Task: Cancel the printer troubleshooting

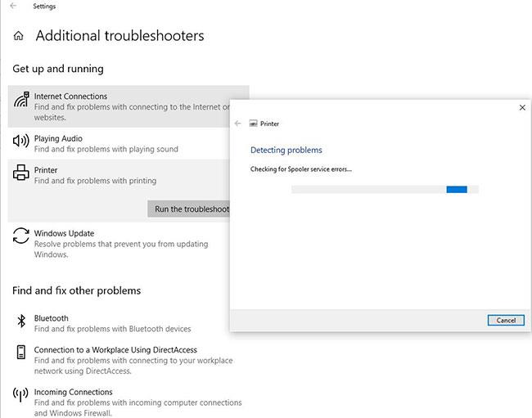Action: coord(506,321)
